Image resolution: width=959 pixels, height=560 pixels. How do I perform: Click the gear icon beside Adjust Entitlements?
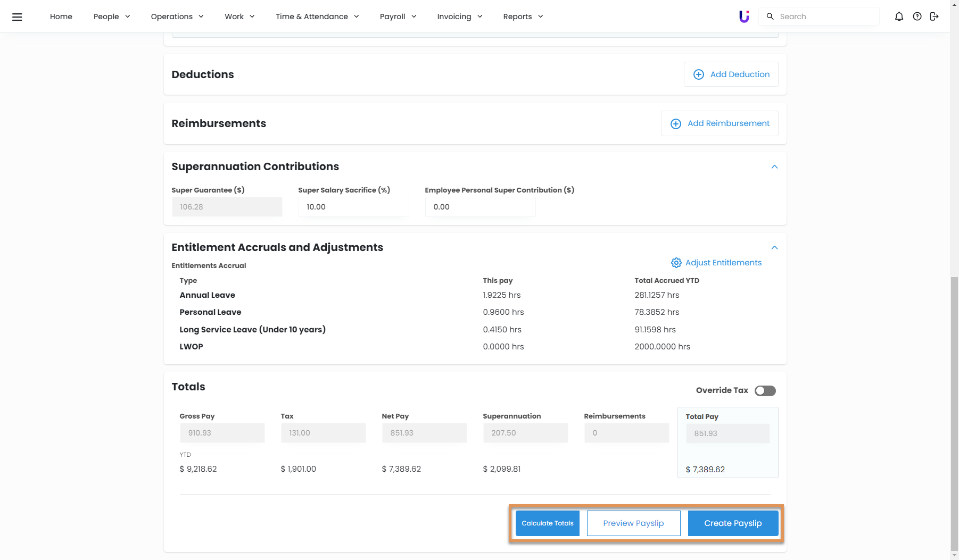pos(676,263)
